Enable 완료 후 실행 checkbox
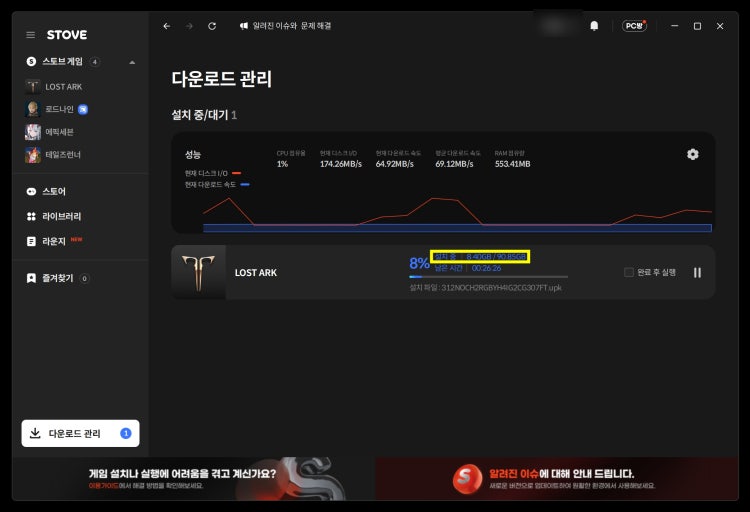750x512 pixels. click(629, 272)
